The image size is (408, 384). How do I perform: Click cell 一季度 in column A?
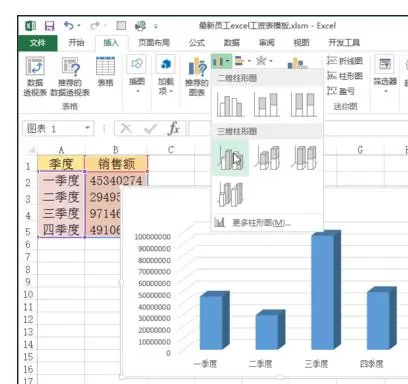61,180
